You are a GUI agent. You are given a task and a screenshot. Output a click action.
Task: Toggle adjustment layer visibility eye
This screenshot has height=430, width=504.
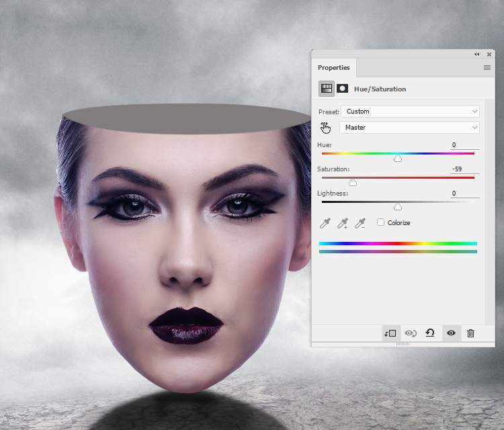[x=451, y=333]
